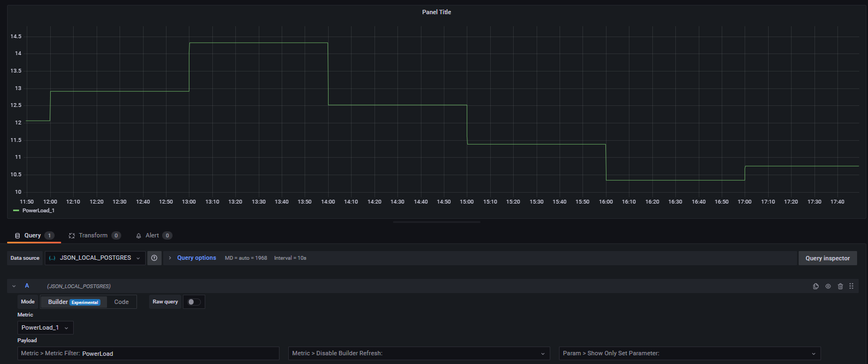Expand the Query options section

[x=196, y=258]
